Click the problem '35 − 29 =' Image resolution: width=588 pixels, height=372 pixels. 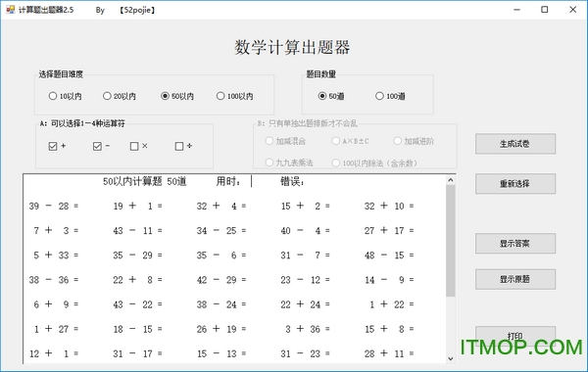tap(137, 256)
